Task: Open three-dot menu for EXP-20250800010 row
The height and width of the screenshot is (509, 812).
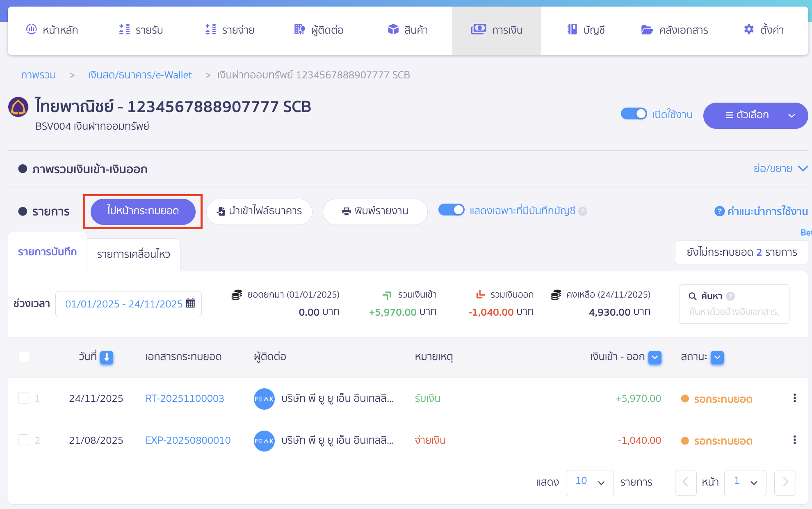Action: [x=794, y=440]
